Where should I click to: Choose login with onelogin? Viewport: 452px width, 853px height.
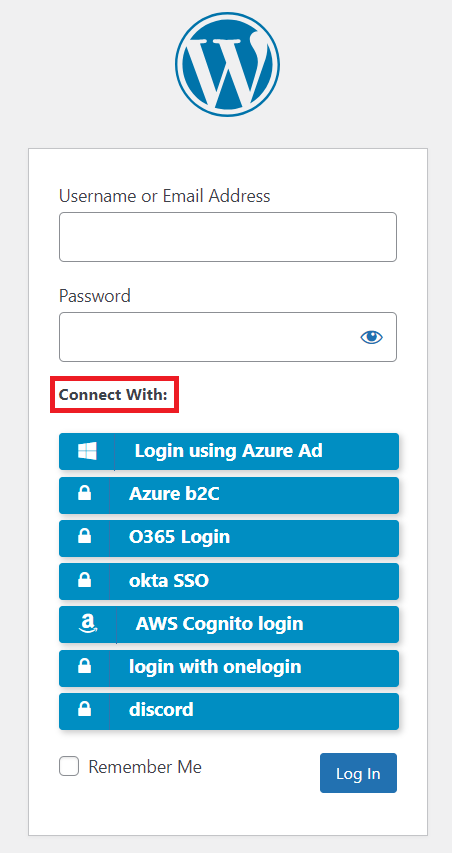(x=229, y=667)
